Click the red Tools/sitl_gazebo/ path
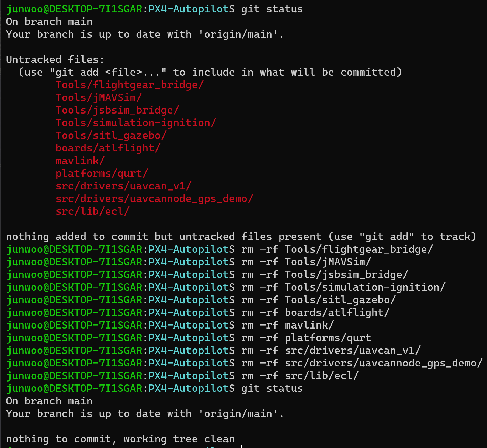The height and width of the screenshot is (448, 487). tap(111, 136)
